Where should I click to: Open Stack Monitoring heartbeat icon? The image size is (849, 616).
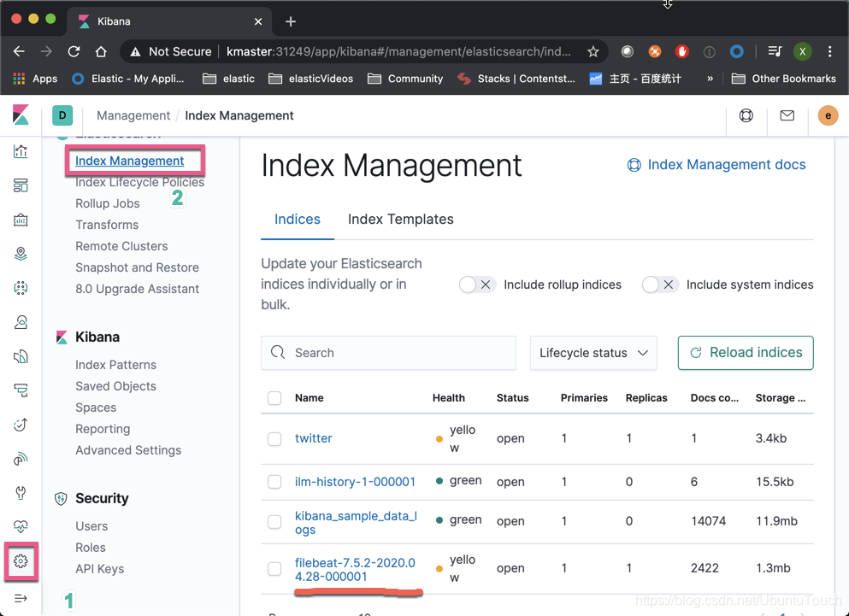pos(21,526)
